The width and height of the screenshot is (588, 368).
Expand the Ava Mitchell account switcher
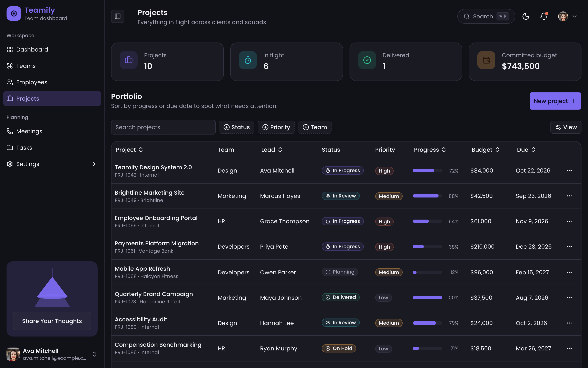(94, 354)
